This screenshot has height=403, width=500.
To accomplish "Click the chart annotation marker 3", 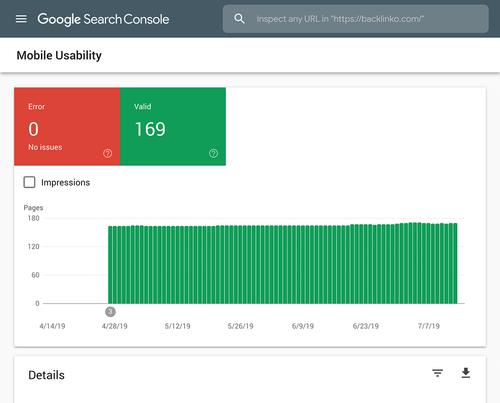I will point(110,312).
